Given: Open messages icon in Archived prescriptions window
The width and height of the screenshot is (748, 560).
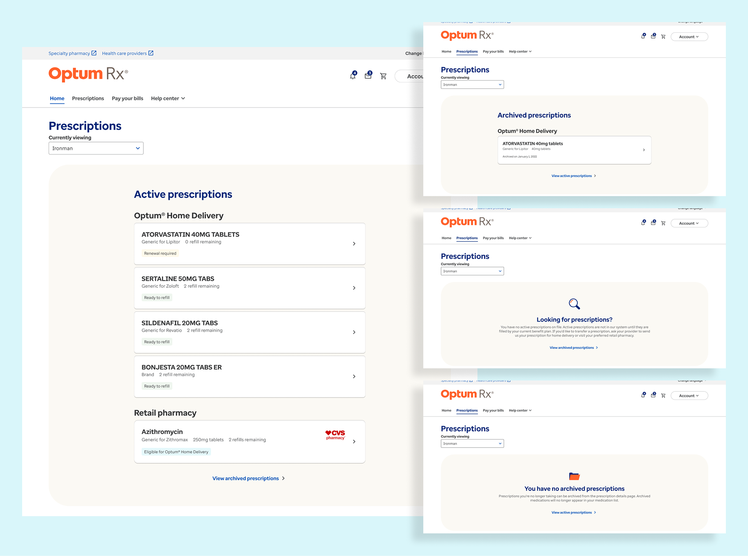Looking at the screenshot, I should tap(653, 36).
